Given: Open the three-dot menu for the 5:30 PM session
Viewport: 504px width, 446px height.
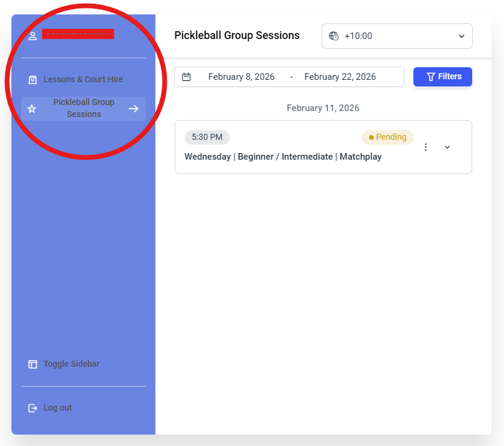Looking at the screenshot, I should 425,147.
